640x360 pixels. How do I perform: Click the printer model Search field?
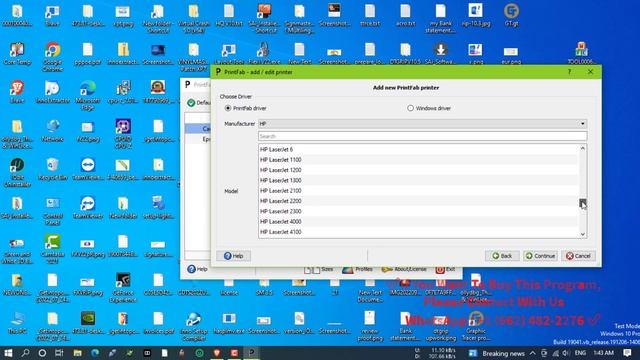pyautogui.click(x=422, y=136)
